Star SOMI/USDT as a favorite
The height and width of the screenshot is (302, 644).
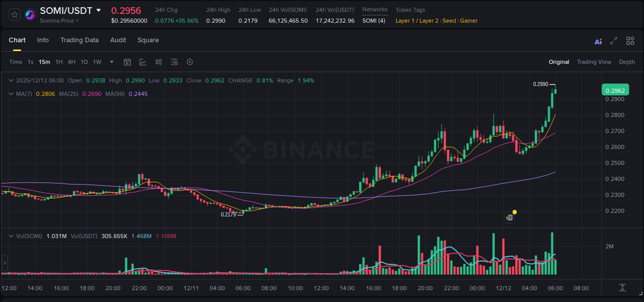pos(14,14)
